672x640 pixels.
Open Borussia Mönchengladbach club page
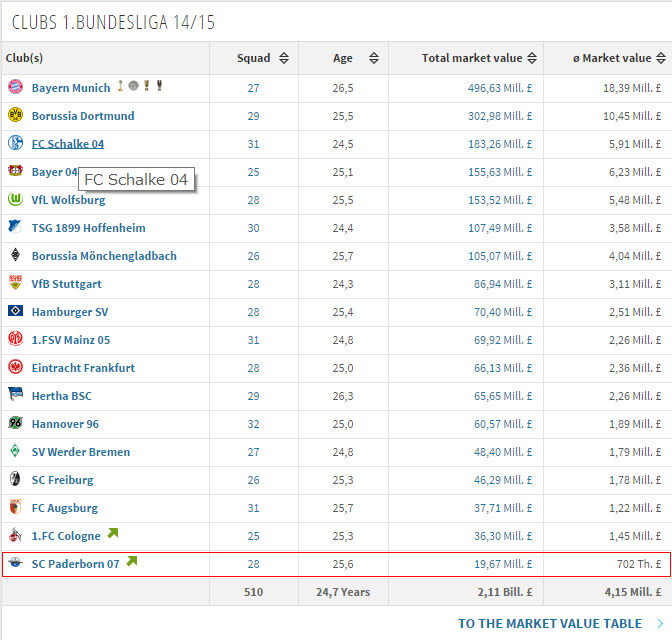point(104,256)
